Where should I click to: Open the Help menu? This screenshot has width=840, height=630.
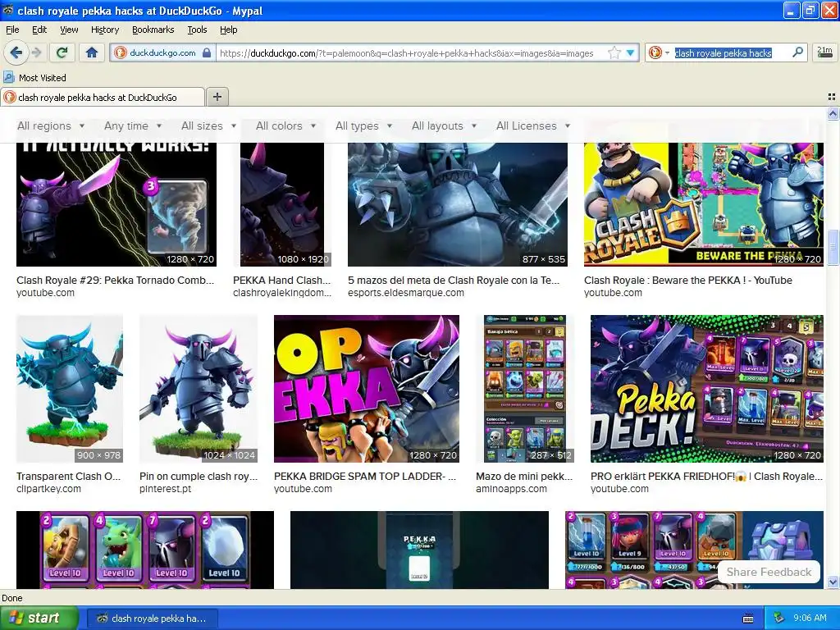228,30
